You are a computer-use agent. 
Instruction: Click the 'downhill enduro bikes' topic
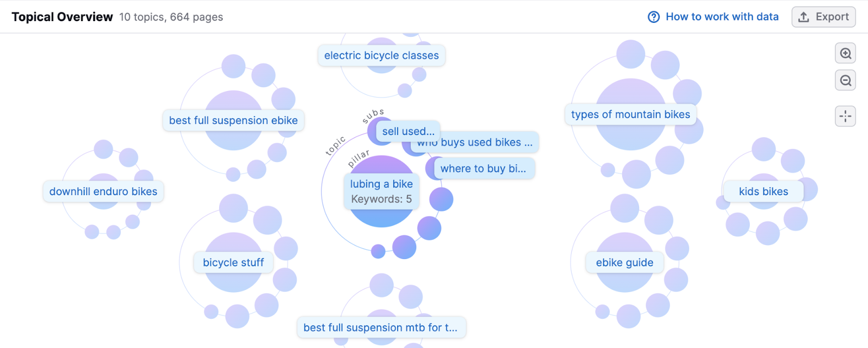(x=103, y=191)
